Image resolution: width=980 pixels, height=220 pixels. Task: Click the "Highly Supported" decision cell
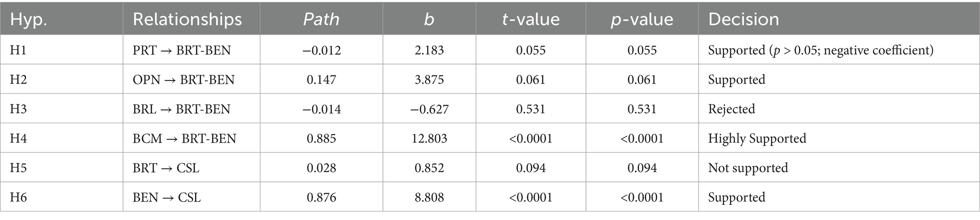757,138
